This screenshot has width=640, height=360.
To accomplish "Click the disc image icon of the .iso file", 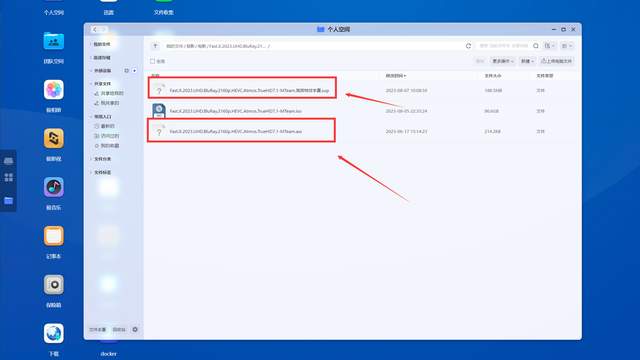I will 159,111.
